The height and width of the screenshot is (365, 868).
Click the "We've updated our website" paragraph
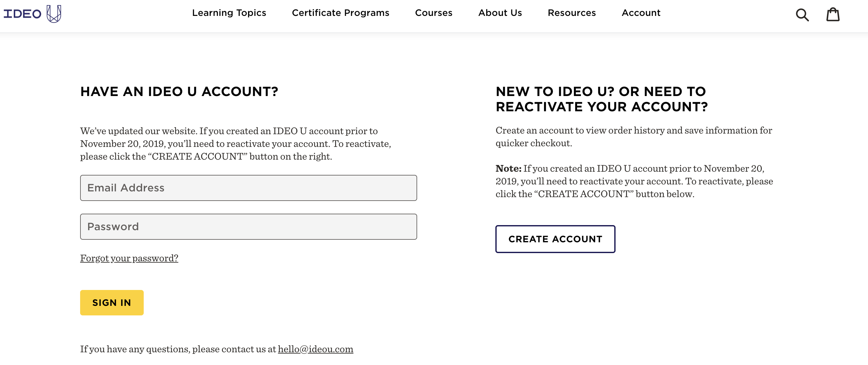coord(236,144)
